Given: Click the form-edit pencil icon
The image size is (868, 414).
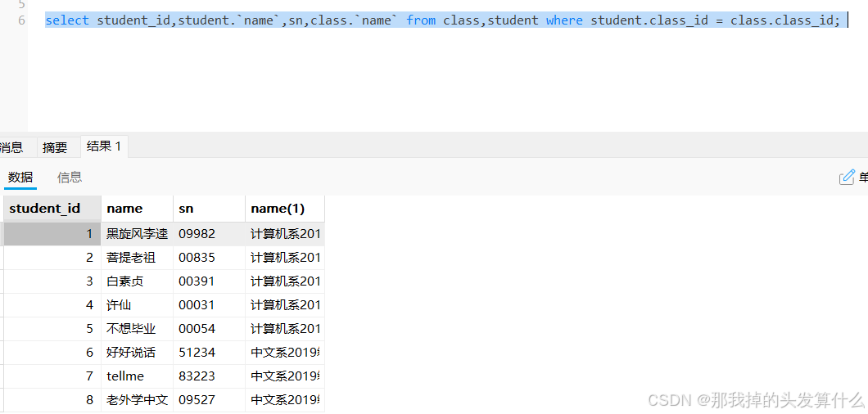Looking at the screenshot, I should (x=847, y=177).
